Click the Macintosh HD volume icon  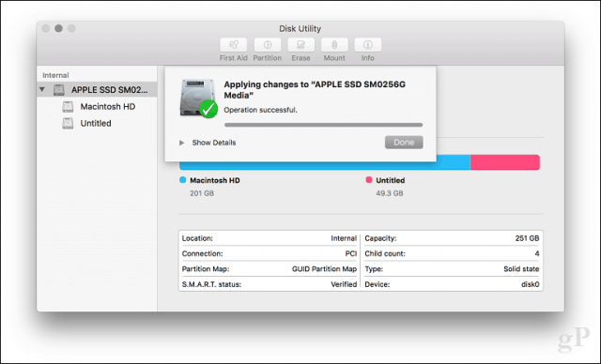(x=68, y=106)
